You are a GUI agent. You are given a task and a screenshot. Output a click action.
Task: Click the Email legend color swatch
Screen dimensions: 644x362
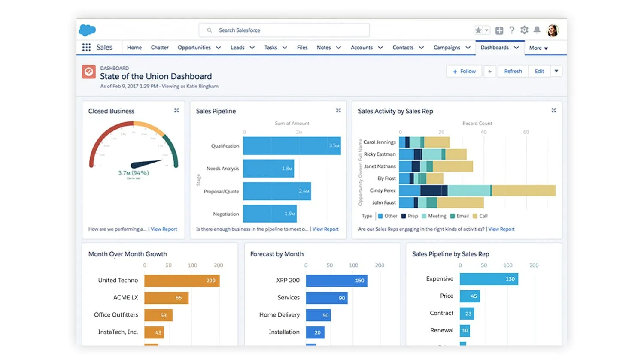452,216
